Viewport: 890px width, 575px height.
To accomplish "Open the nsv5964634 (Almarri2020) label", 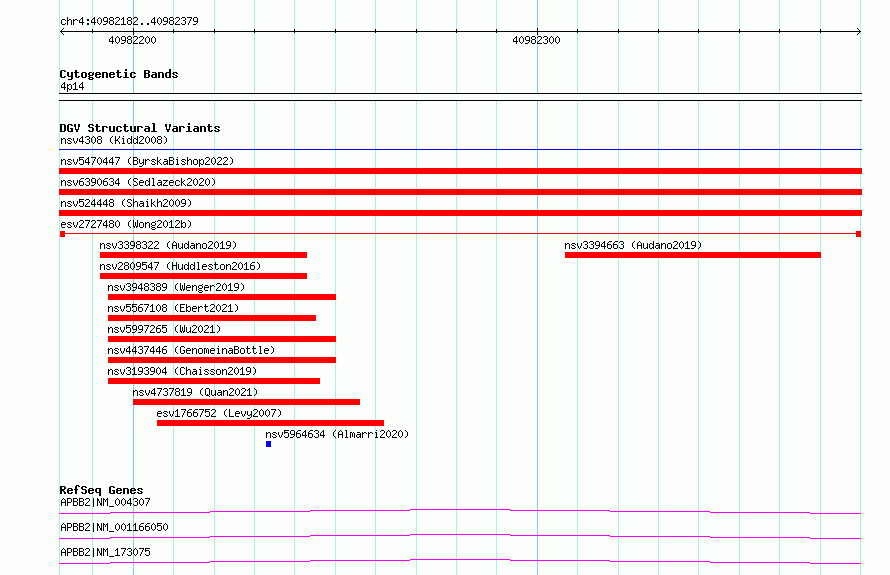I will (x=337, y=434).
